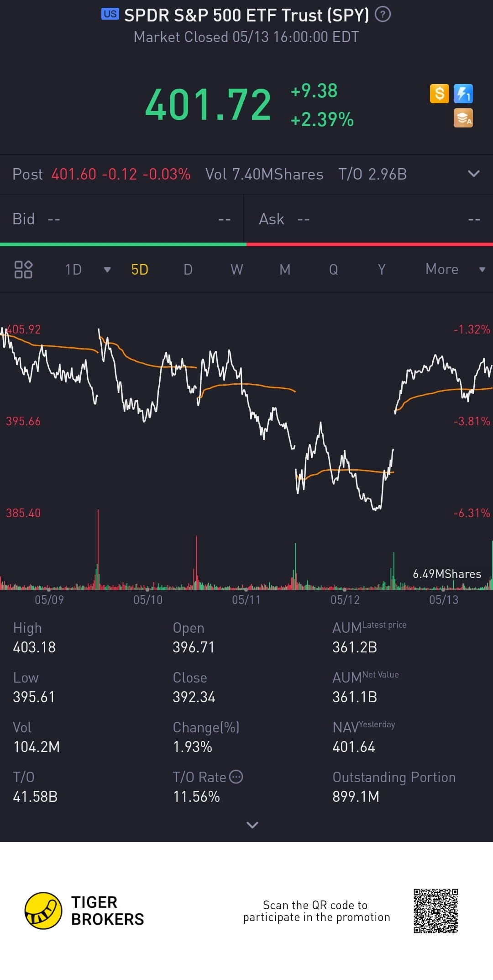Tap the 385.40 price axis label
This screenshot has width=493, height=980.
[x=23, y=513]
